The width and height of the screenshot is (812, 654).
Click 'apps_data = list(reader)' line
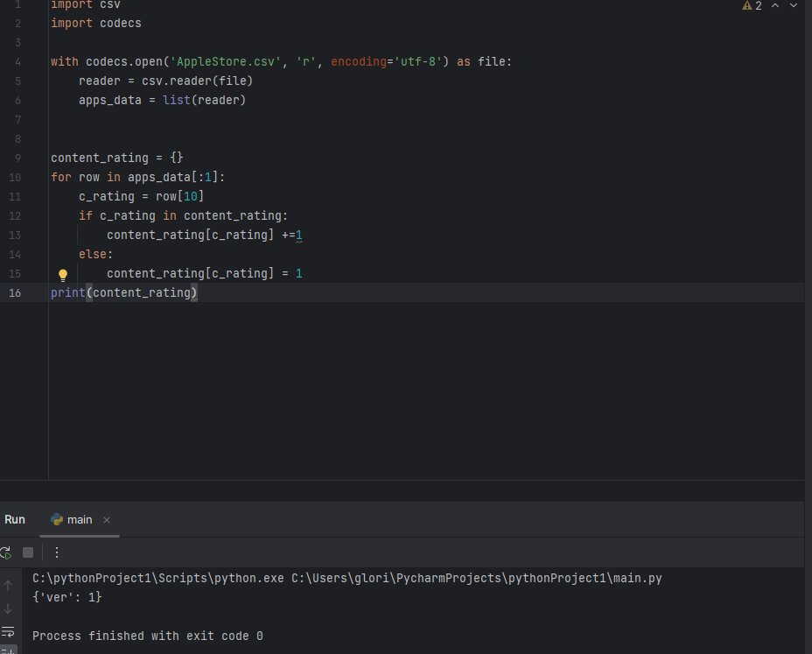tap(162, 100)
